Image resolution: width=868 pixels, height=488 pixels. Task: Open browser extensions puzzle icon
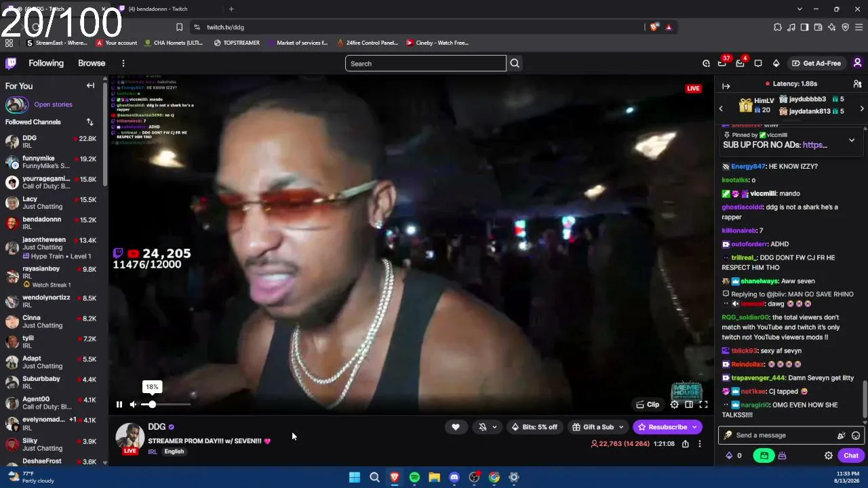coord(778,27)
